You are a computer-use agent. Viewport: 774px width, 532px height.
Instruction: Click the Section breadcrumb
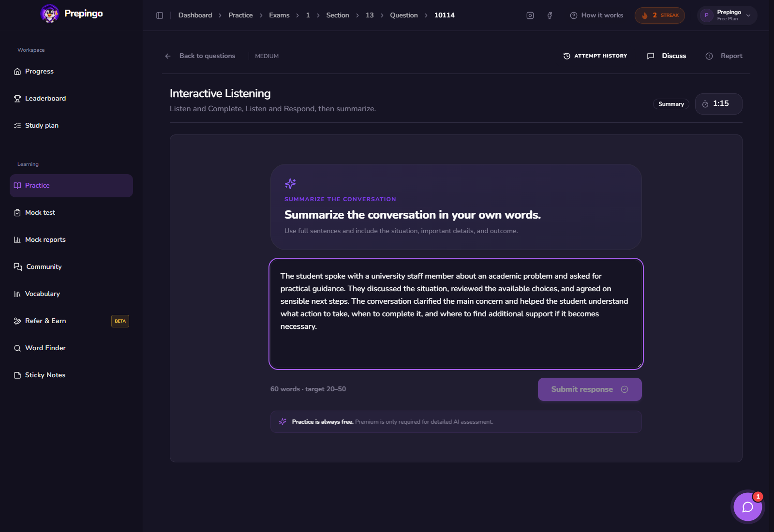338,15
